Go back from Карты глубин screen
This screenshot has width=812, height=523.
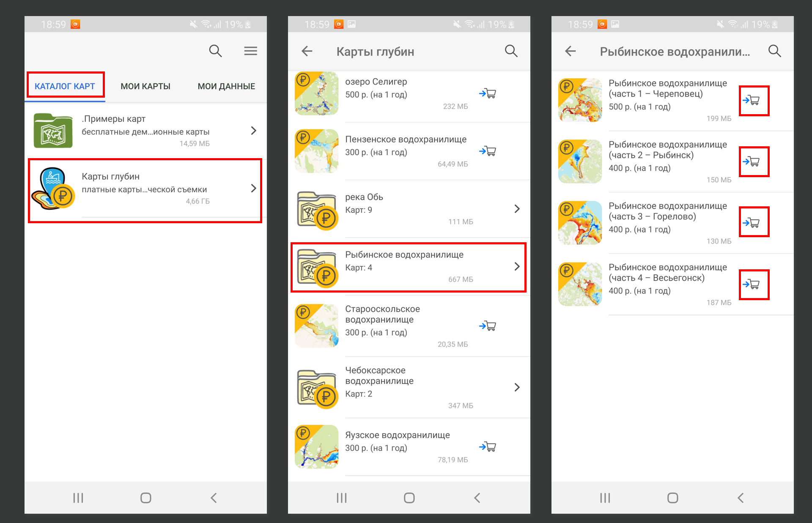tap(307, 51)
